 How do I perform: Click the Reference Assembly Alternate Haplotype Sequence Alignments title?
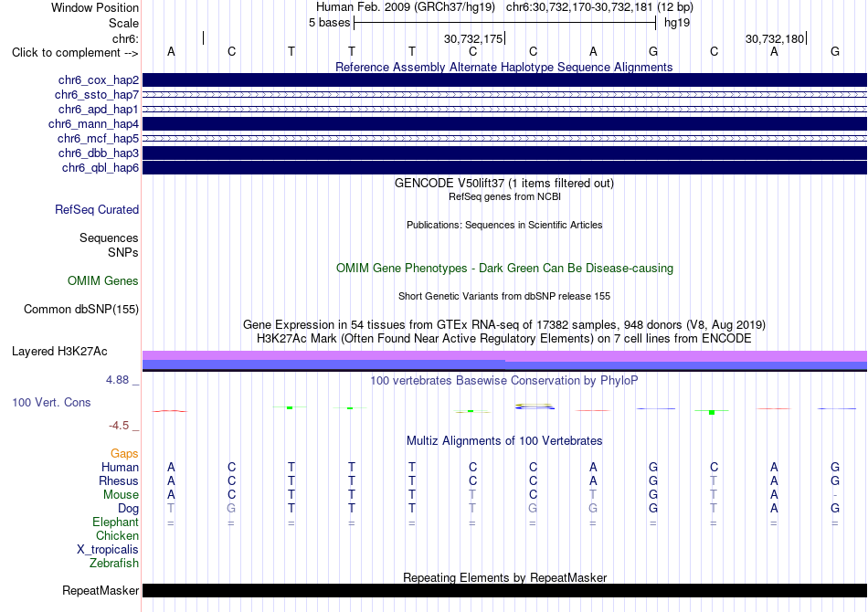pos(504,67)
